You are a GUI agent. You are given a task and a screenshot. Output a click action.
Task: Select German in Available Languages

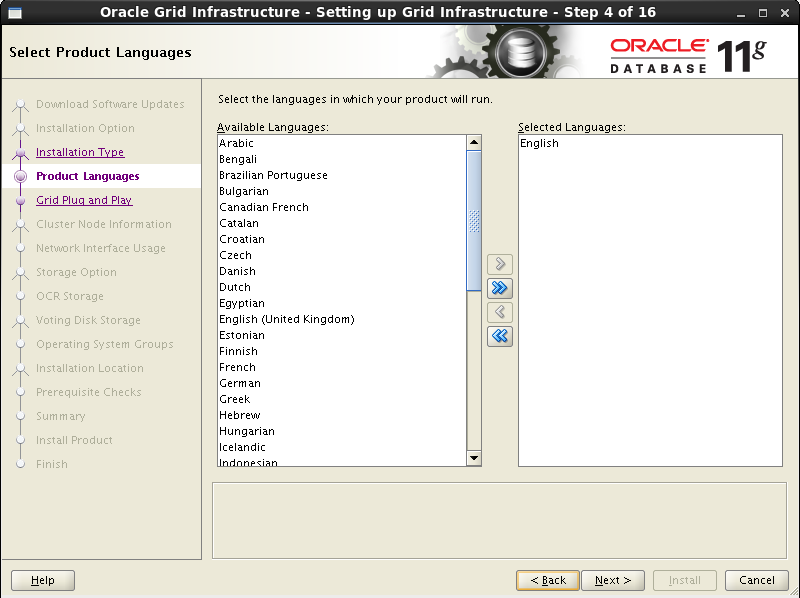pos(342,383)
